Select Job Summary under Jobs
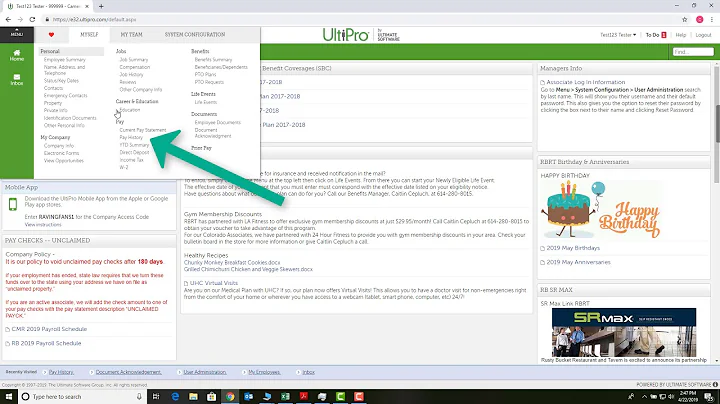This screenshot has width=720, height=404. pos(134,60)
